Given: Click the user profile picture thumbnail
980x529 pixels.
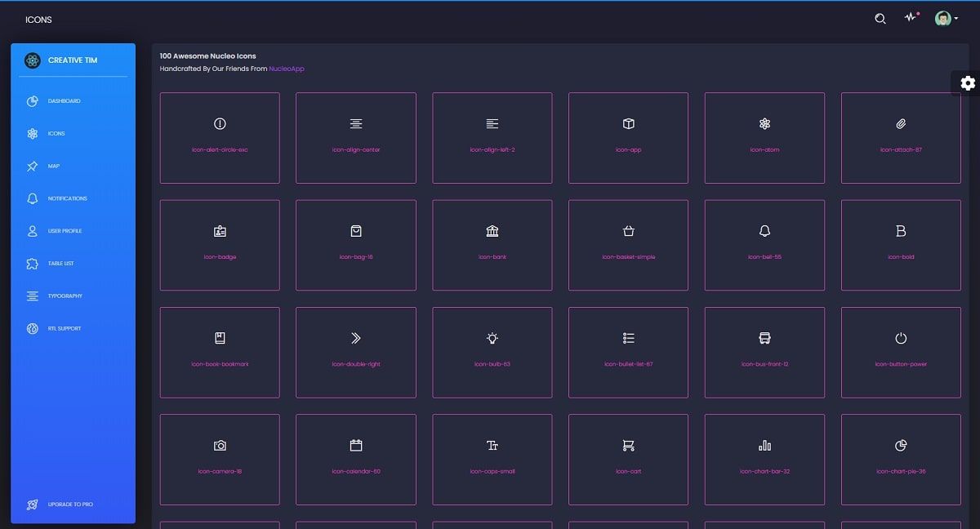Looking at the screenshot, I should (x=942, y=18).
